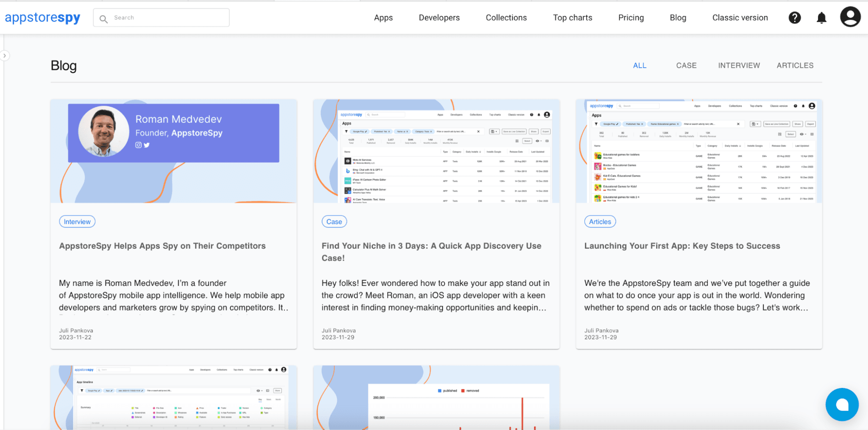Open 'Launching Your First App' article title
The width and height of the screenshot is (868, 430).
pos(682,246)
